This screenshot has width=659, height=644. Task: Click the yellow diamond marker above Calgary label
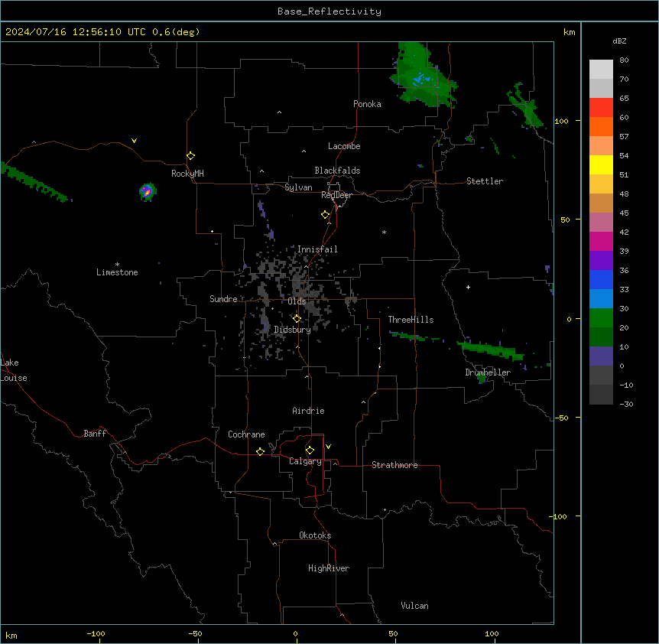pyautogui.click(x=310, y=450)
